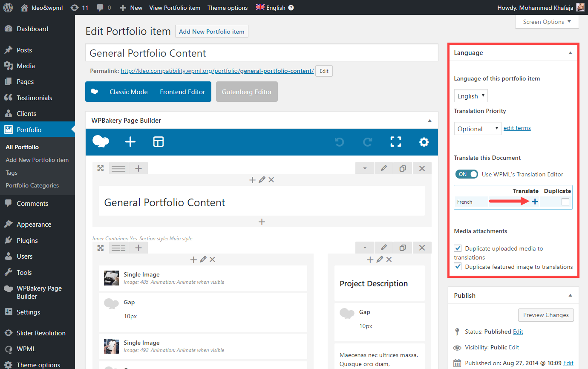The height and width of the screenshot is (369, 588).
Task: Collapse the WPBakery Page Builder panel
Action: pos(430,121)
